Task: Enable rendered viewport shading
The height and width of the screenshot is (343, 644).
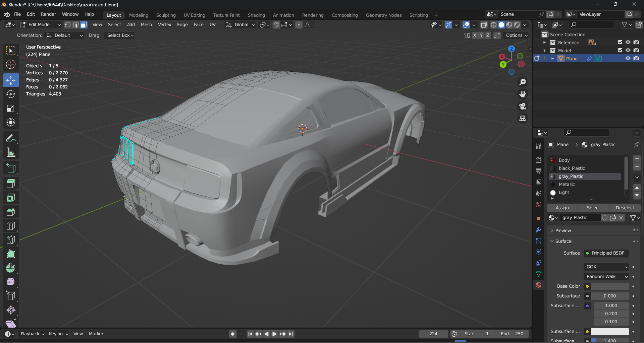Action: pos(517,25)
